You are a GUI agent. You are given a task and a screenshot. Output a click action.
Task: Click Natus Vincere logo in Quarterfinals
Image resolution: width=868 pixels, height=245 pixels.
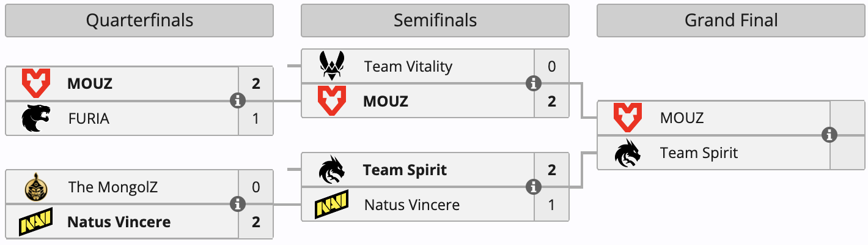coord(36,222)
